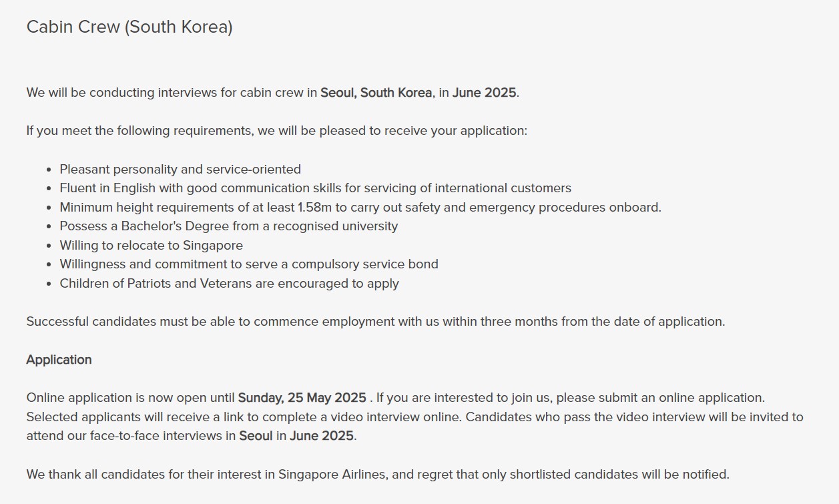Click the sentence about the video interview link
Screen dimensions: 839x504
(244, 417)
